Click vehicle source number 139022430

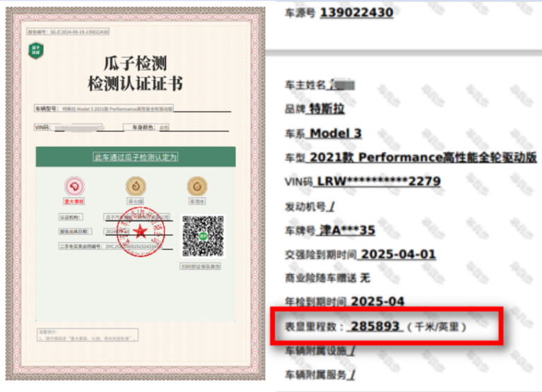click(x=357, y=13)
